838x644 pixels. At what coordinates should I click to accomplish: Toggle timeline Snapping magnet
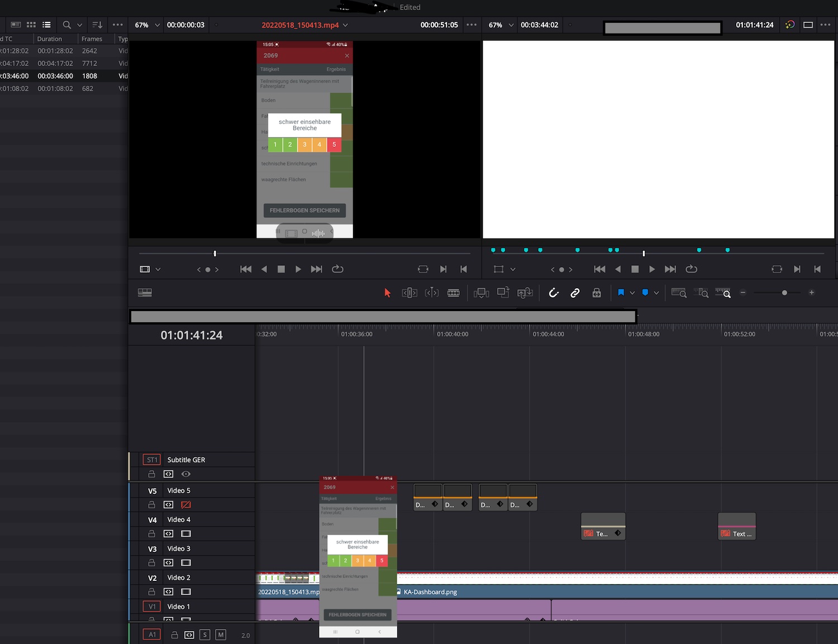(554, 293)
